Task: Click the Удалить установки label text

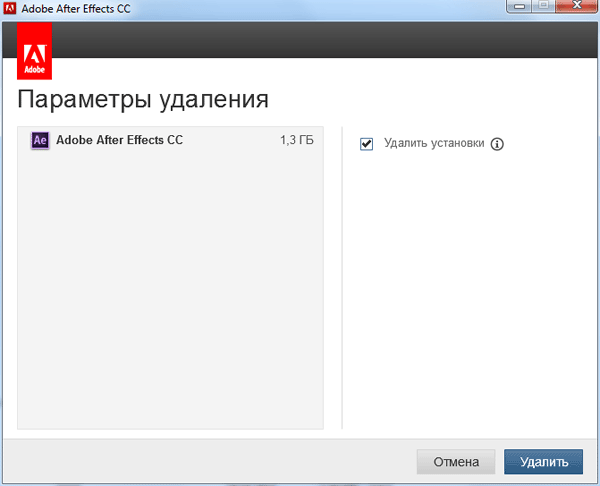Action: coord(434,143)
